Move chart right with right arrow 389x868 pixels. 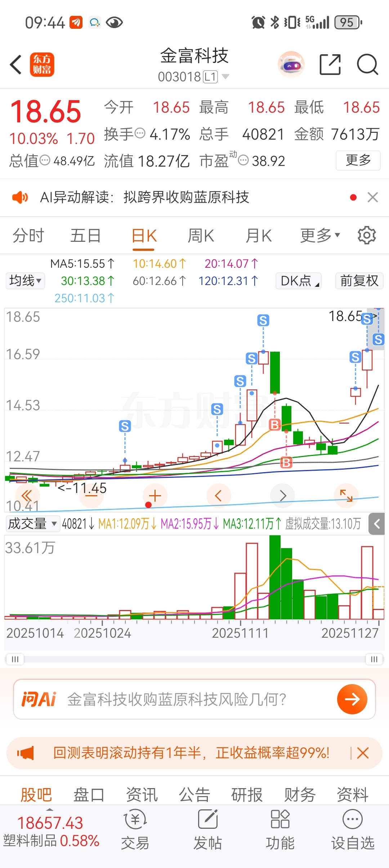(x=283, y=496)
